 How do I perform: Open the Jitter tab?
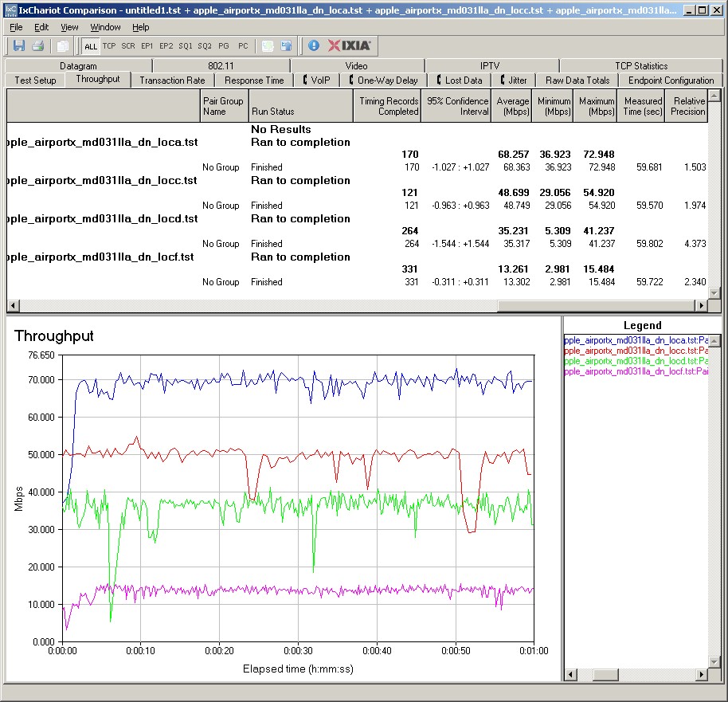(x=514, y=80)
